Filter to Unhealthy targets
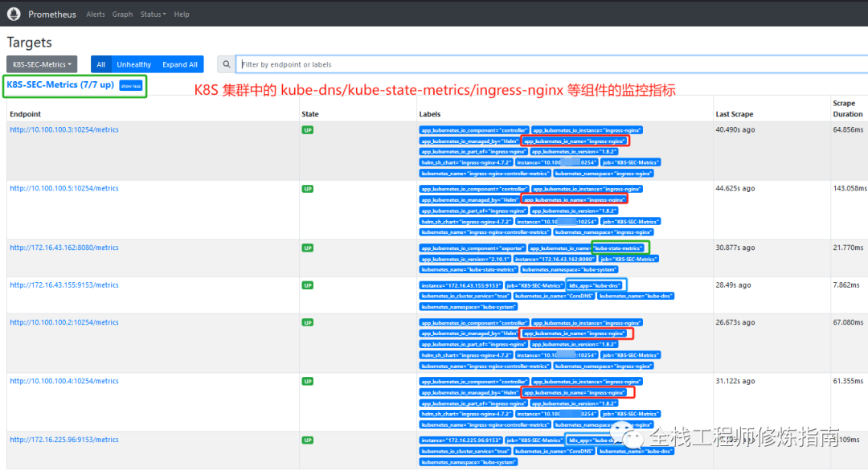The image size is (868, 475). pyautogui.click(x=134, y=64)
